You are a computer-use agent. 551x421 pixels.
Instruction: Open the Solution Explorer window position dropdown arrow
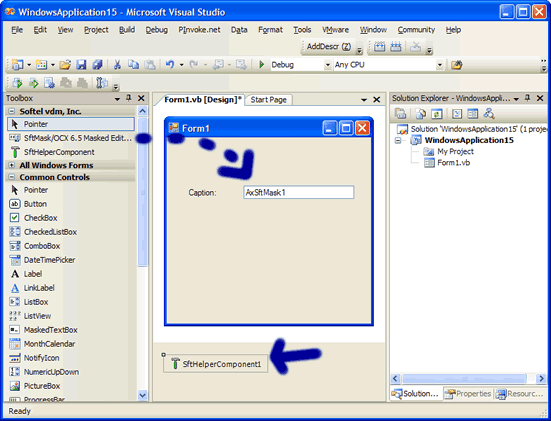point(516,99)
